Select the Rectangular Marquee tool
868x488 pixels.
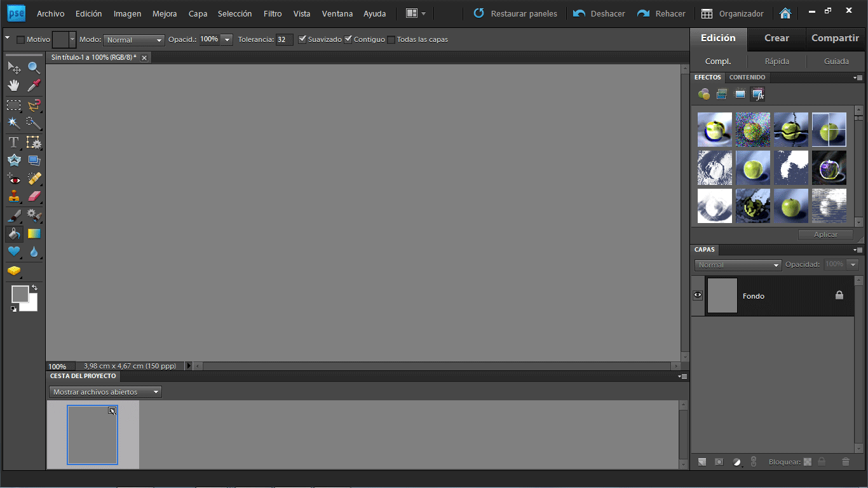click(x=13, y=105)
